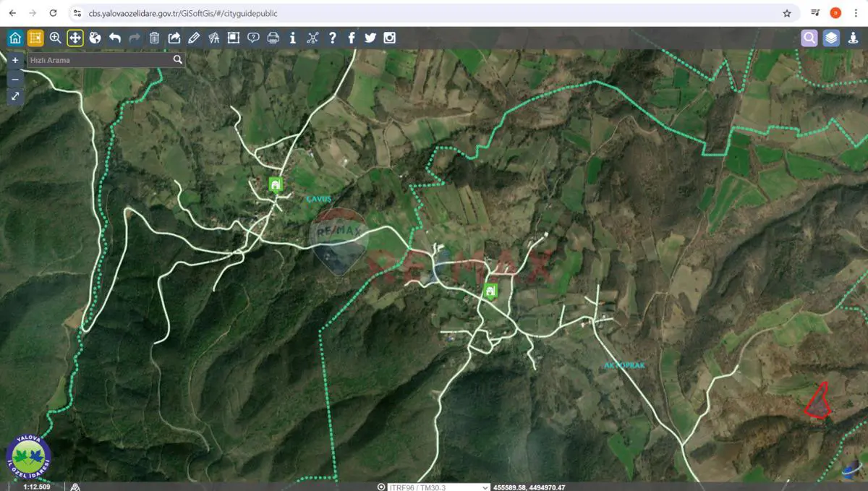The width and height of the screenshot is (868, 491).
Task: Open the share/export icon
Action: click(174, 38)
